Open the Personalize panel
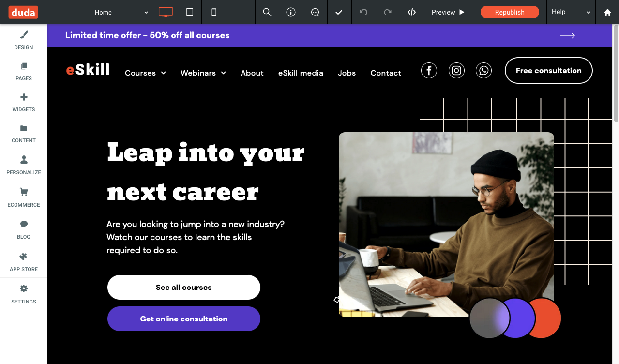Screen dimensions: 619x364 click(x=24, y=165)
